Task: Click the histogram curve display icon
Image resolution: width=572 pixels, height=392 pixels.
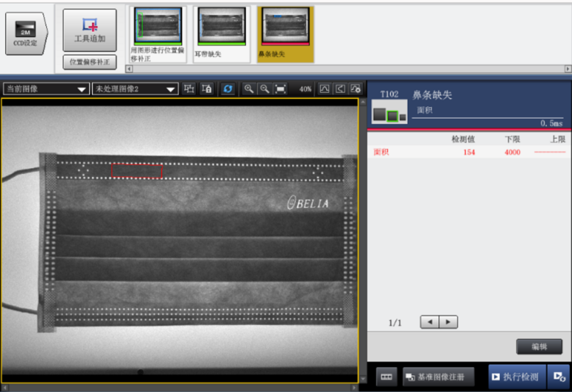Action: (324, 89)
